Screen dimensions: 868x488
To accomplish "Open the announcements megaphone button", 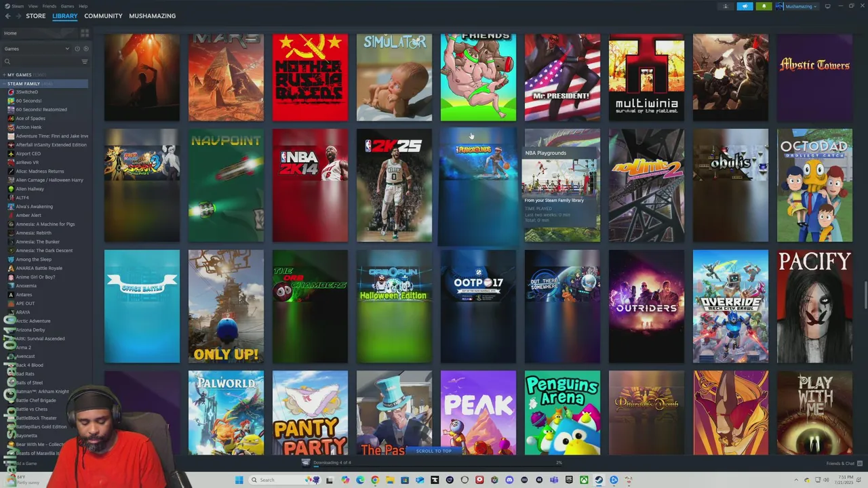I will [x=745, y=6].
